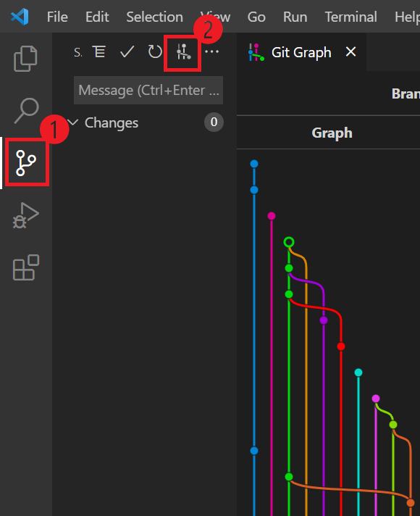Click the Git Graph tab icon
The height and width of the screenshot is (516, 420).
256,52
